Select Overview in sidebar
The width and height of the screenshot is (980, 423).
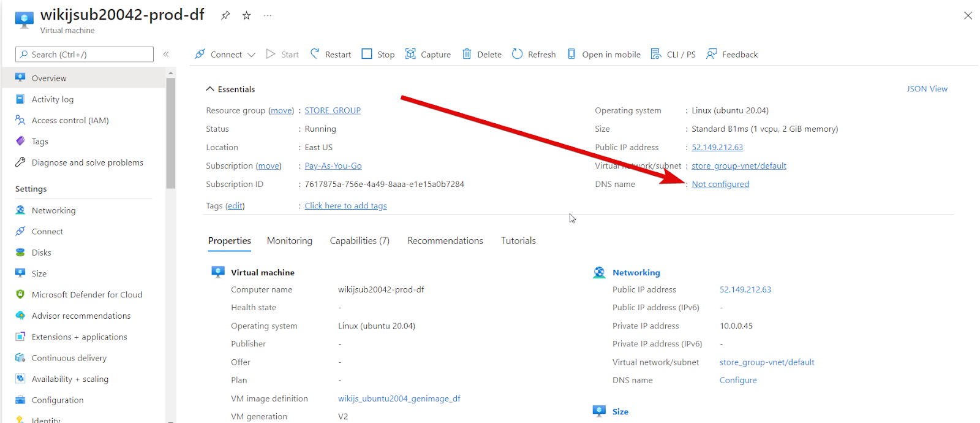click(x=83, y=78)
